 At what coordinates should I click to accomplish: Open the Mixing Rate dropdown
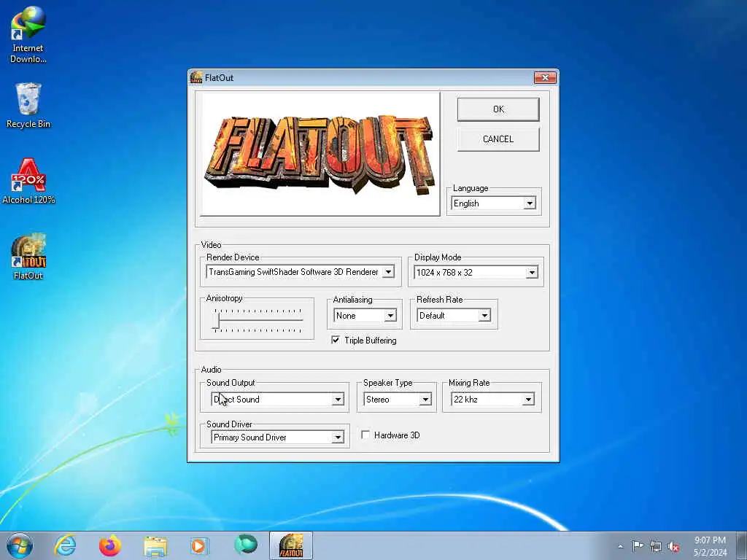[x=492, y=399]
